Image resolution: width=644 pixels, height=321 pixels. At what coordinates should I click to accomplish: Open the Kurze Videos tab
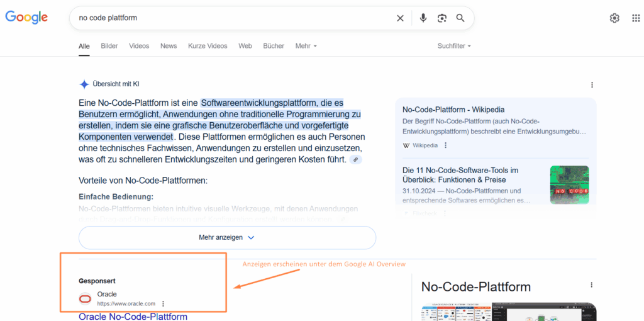click(208, 46)
